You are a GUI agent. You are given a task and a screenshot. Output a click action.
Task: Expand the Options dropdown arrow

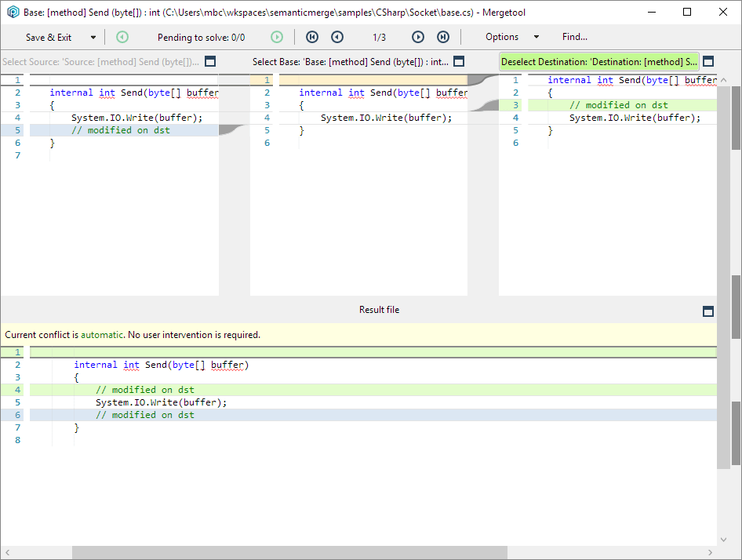536,37
